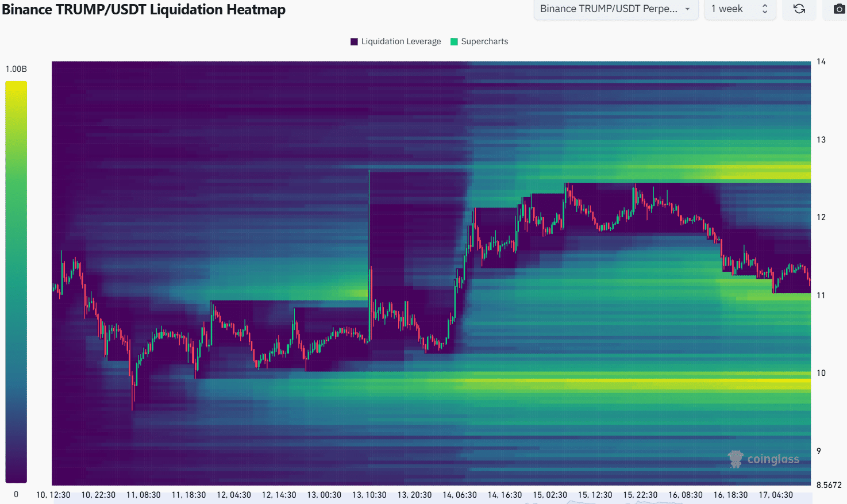847x504 pixels.
Task: Open the 1 week time range selector
Action: pyautogui.click(x=740, y=9)
